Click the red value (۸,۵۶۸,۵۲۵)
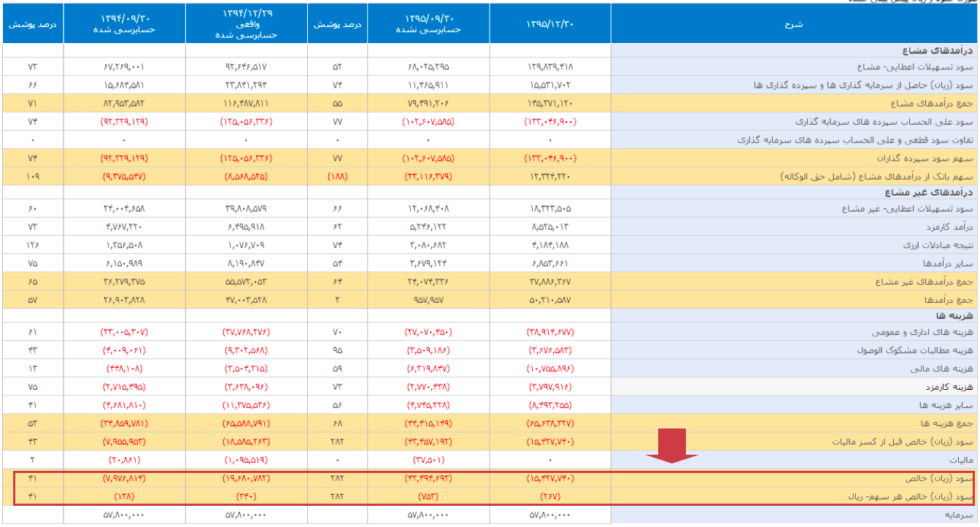Image resolution: width=980 pixels, height=527 pixels. (246, 176)
